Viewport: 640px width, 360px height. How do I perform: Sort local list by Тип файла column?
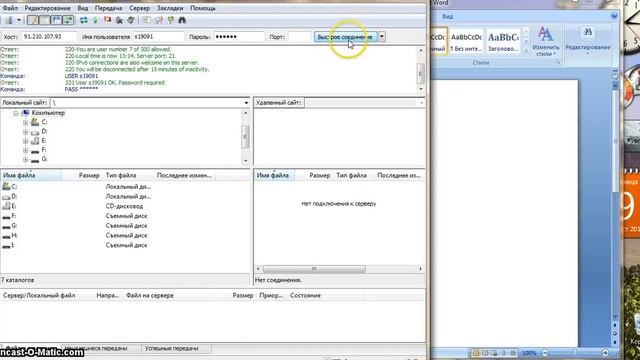coord(128,176)
